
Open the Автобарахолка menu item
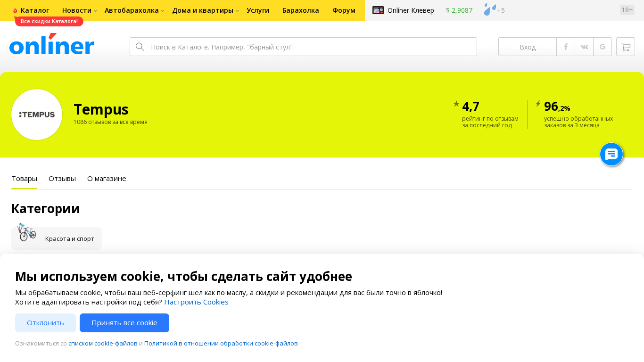(x=132, y=10)
